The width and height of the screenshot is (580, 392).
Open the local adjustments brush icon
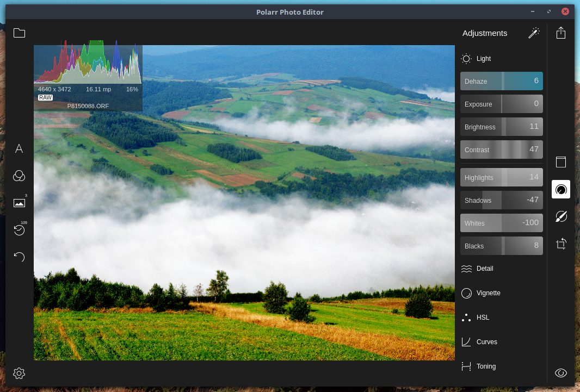561,216
